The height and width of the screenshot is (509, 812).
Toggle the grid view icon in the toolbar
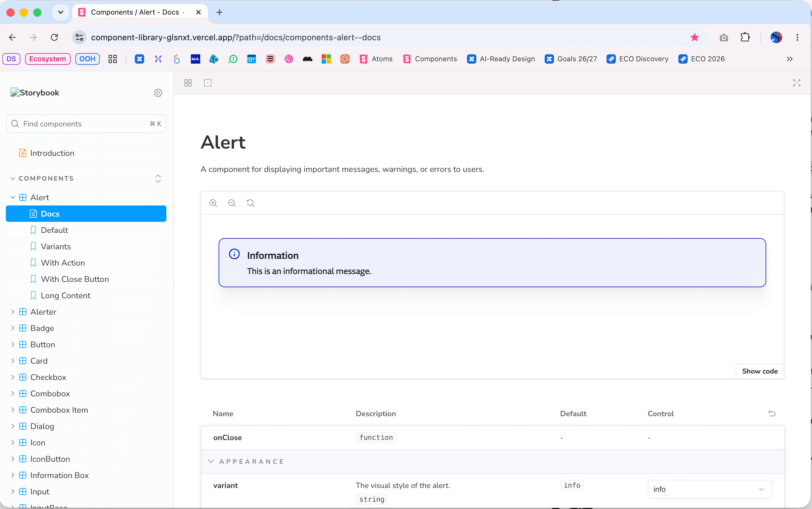click(x=188, y=83)
